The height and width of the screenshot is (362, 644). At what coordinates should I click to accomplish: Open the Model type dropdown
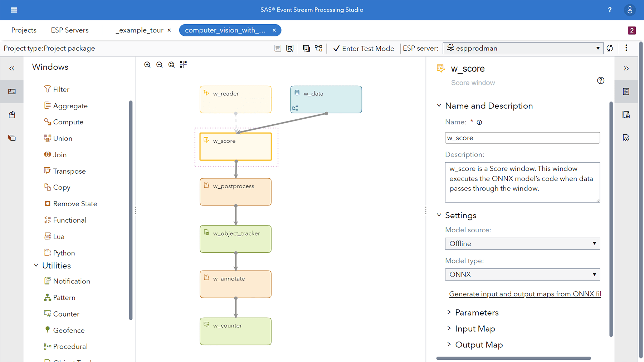click(x=522, y=274)
